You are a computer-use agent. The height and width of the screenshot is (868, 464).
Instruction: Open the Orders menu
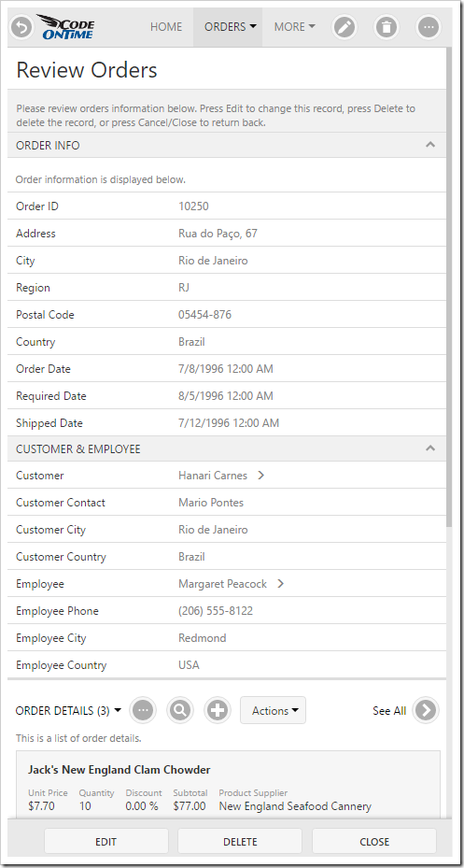(228, 26)
